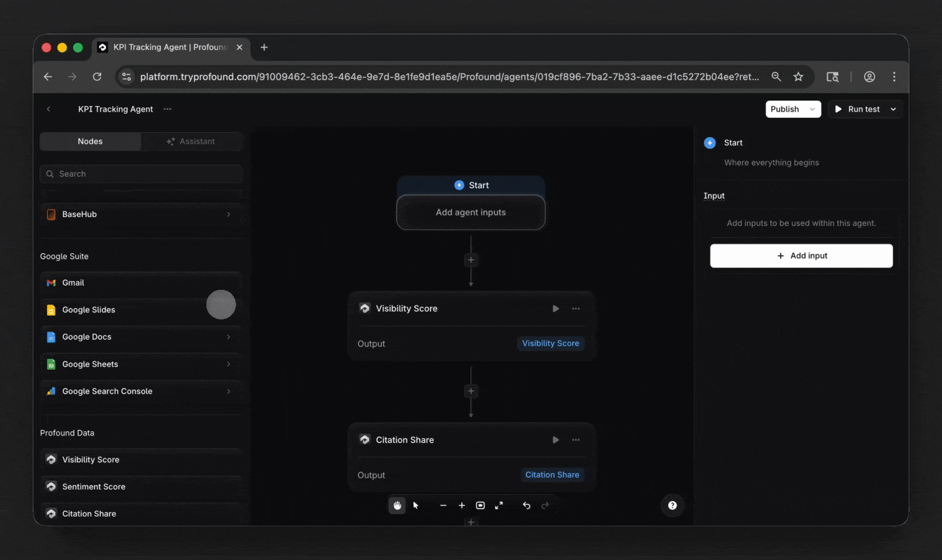Image resolution: width=942 pixels, height=560 pixels.
Task: Open the help question mark button
Action: click(x=672, y=506)
